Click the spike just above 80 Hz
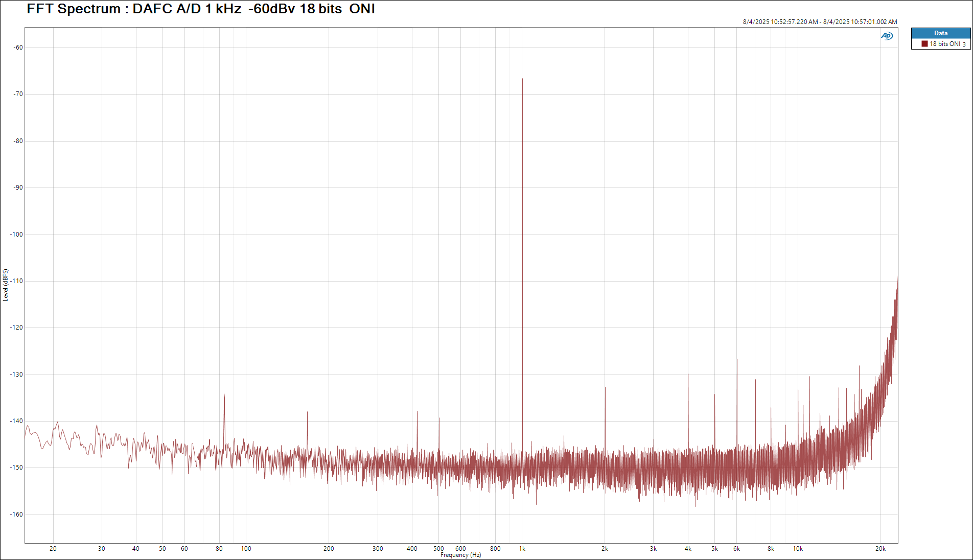 (x=224, y=395)
